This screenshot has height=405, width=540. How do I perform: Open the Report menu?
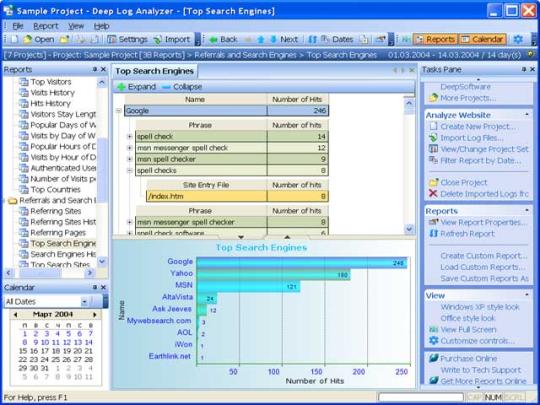click(45, 26)
